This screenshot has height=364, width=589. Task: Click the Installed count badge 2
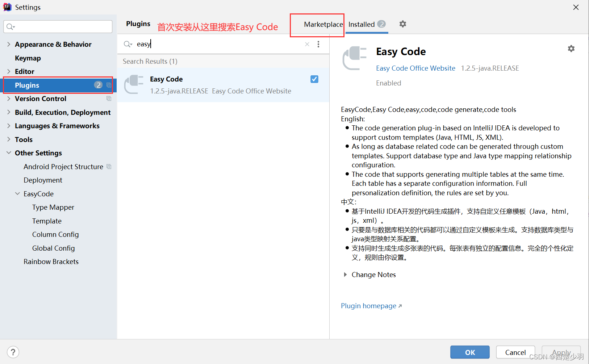[x=381, y=24]
